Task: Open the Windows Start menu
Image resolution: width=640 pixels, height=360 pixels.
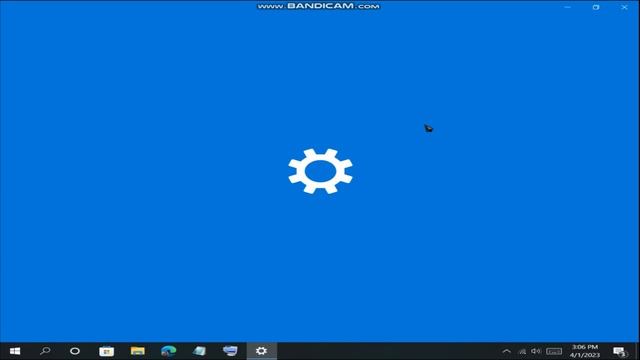Action: [x=15, y=351]
